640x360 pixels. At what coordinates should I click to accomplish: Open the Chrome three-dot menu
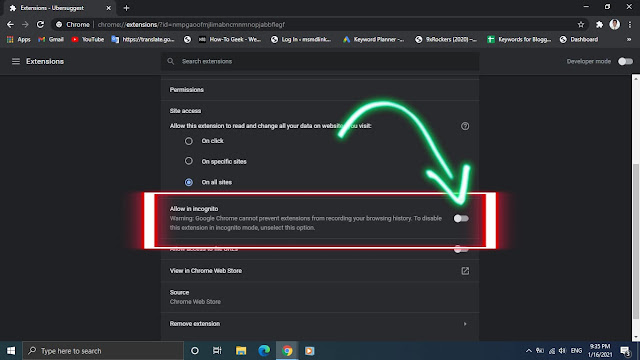(630, 24)
